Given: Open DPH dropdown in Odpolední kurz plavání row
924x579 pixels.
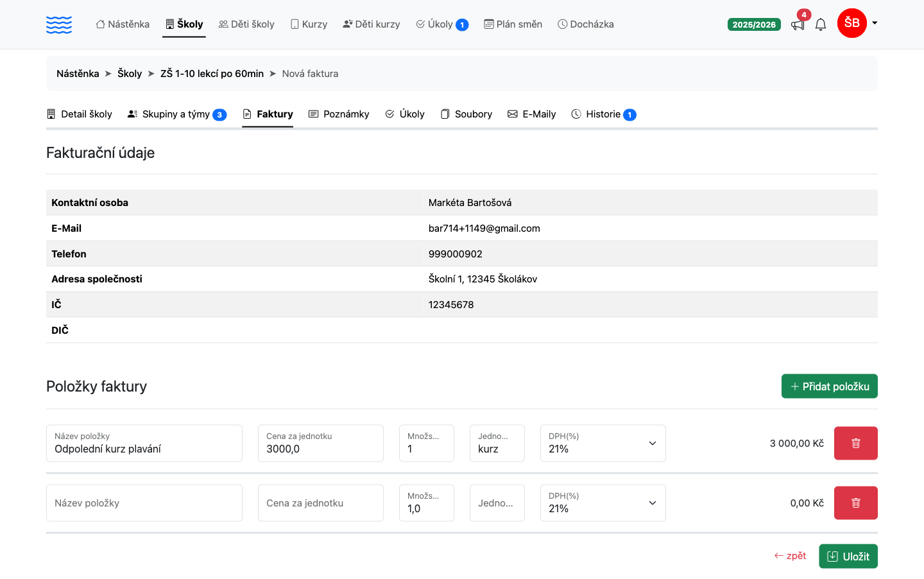Looking at the screenshot, I should tap(603, 443).
